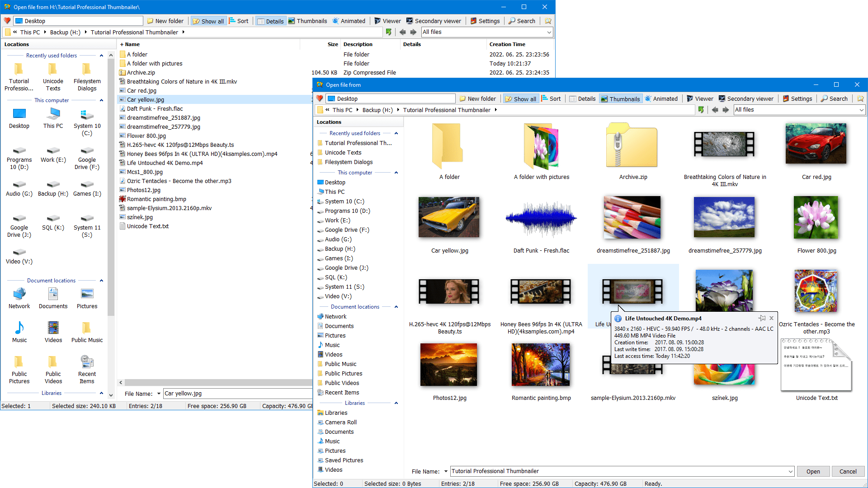Click Backup (H:) in the breadcrumb path

tap(377, 110)
